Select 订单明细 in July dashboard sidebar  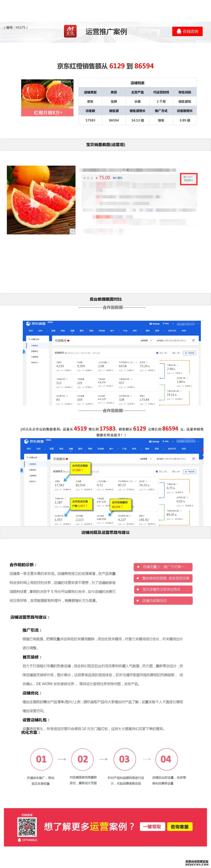coord(33,475)
